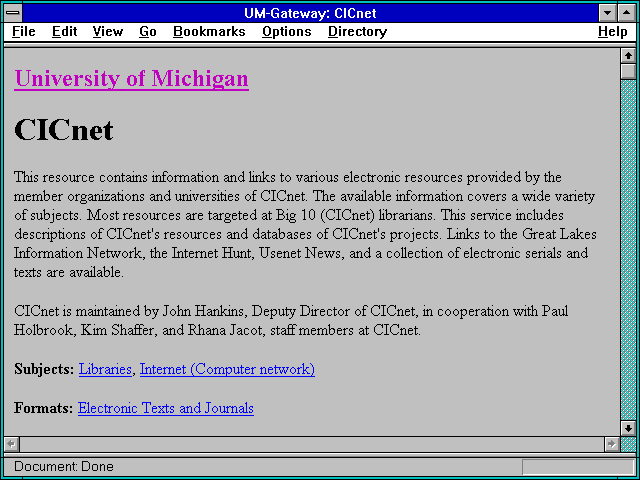The height and width of the screenshot is (480, 640).
Task: Click the vertical scrollbar track below thumb
Action: [628, 250]
